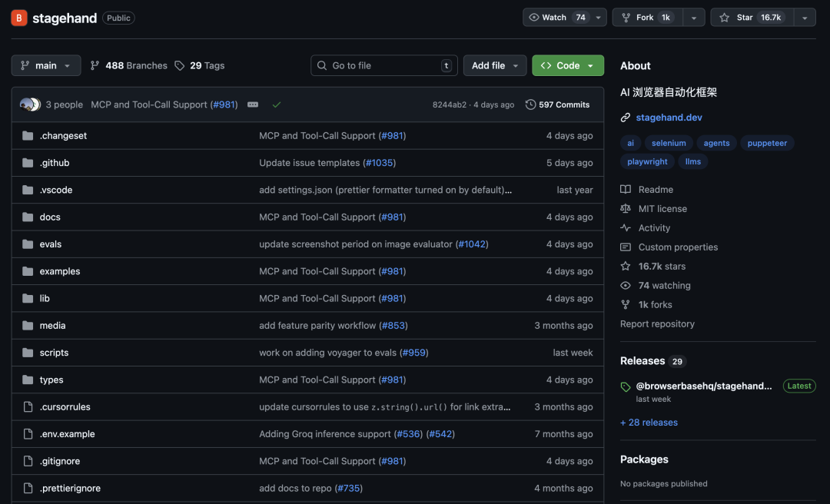830x504 pixels.
Task: Select the puppeteer topic tag
Action: pyautogui.click(x=767, y=143)
